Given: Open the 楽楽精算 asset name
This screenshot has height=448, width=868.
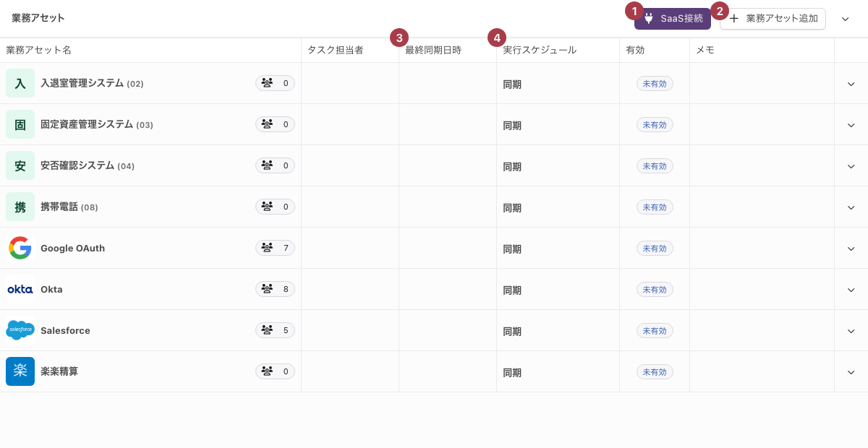Looking at the screenshot, I should (x=59, y=371).
